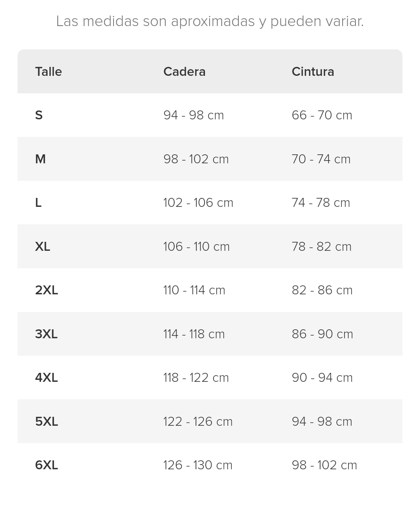Select the 6XL size row label
This screenshot has height=514, width=420.
coord(46,465)
